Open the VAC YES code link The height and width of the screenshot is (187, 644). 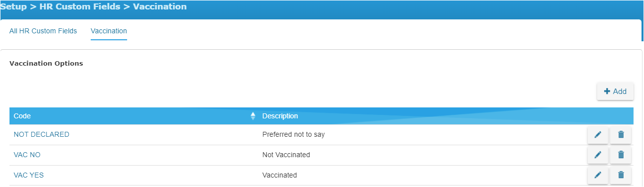(x=28, y=175)
